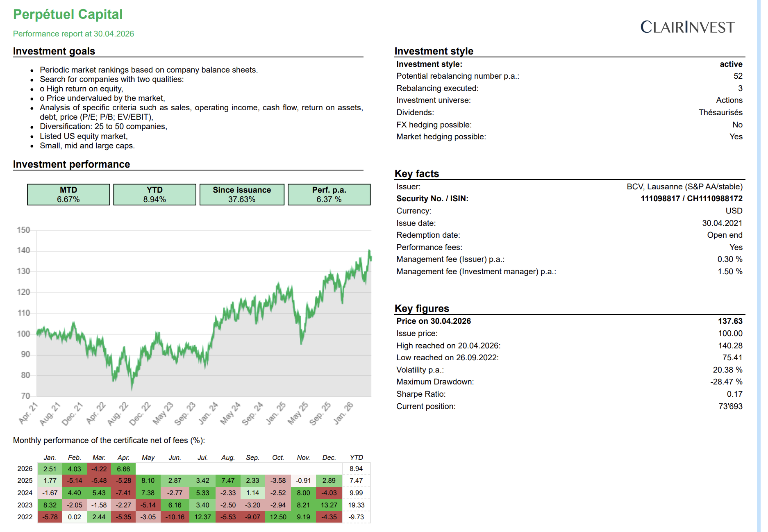The image size is (768, 532).
Task: Click the Investment manager fee value 1.50 %
Action: pos(729,272)
